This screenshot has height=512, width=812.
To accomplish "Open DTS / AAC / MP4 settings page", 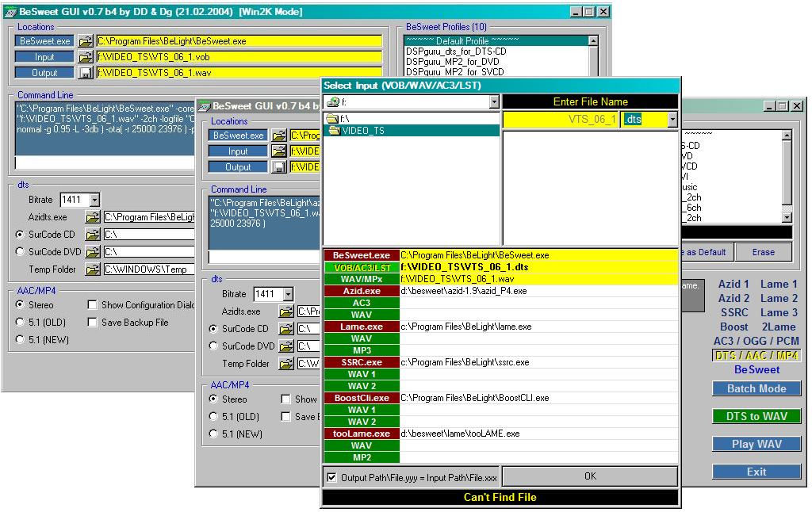I will (x=756, y=356).
